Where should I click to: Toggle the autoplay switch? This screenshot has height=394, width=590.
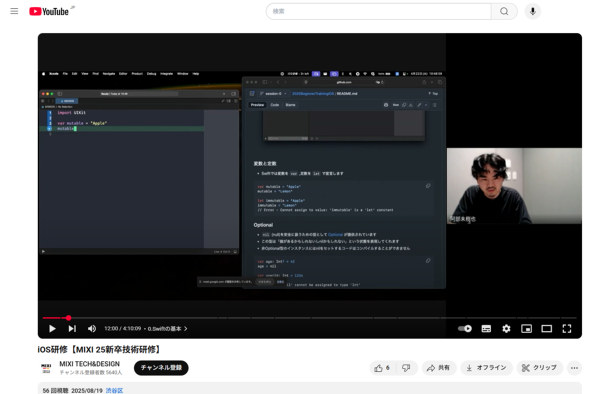point(465,329)
